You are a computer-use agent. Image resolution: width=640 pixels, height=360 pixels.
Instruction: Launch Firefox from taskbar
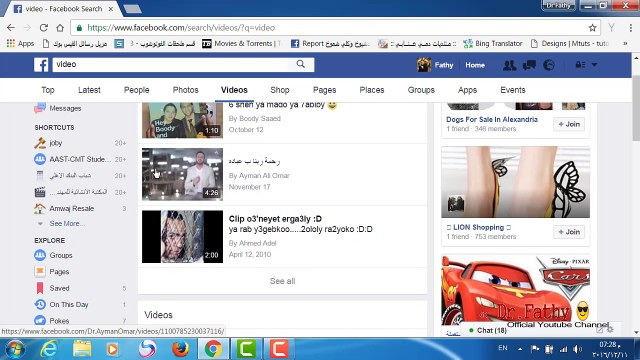point(180,349)
